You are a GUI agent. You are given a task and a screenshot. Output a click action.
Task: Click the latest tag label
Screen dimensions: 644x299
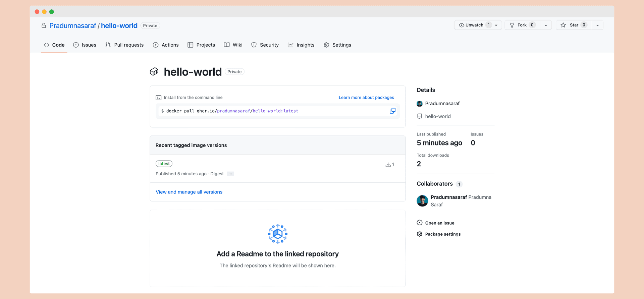click(164, 164)
